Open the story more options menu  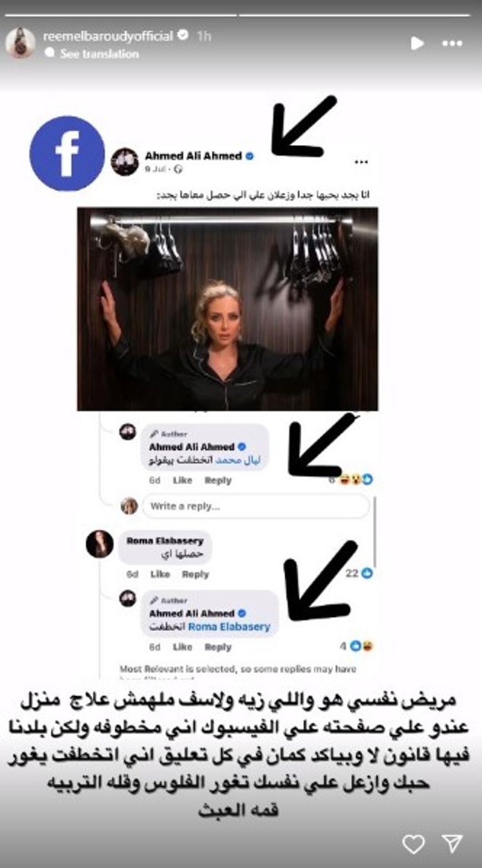pyautogui.click(x=452, y=43)
